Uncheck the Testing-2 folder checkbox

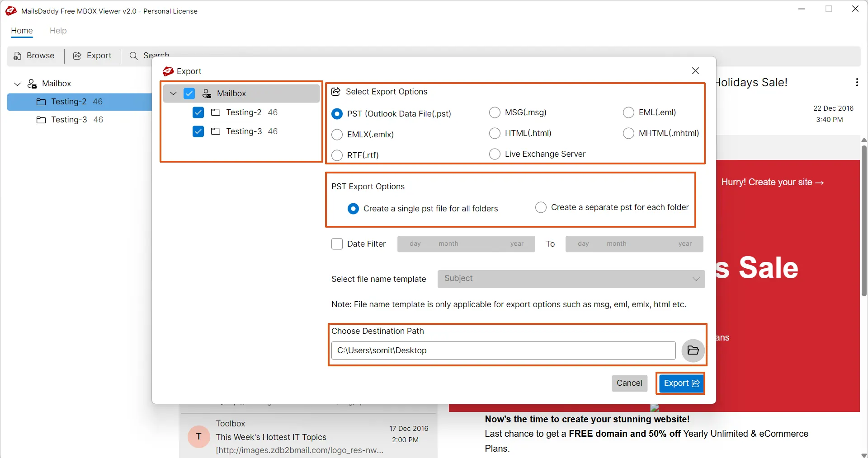click(x=198, y=112)
